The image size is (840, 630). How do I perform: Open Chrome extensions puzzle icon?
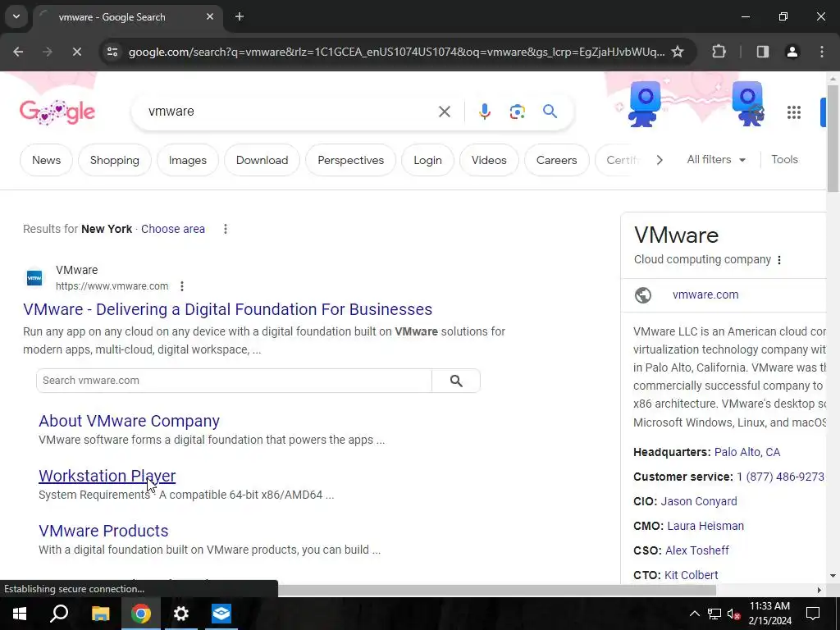(x=719, y=52)
